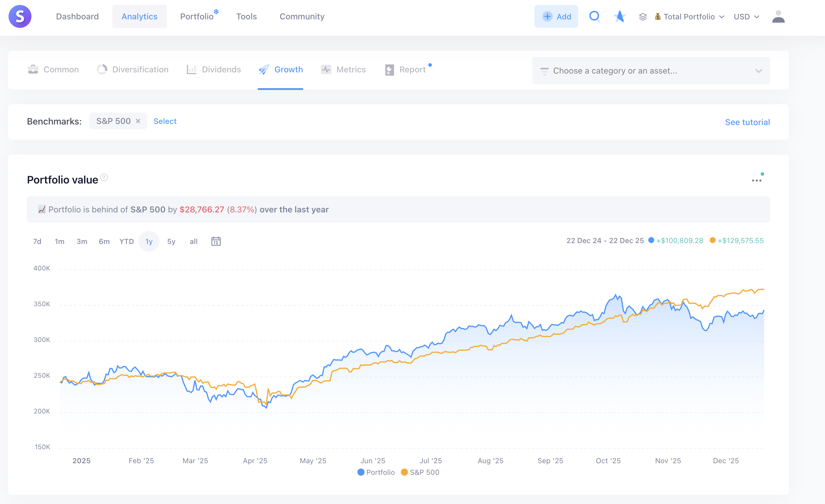Open the custom date range calendar icon
825x504 pixels.
coord(216,241)
